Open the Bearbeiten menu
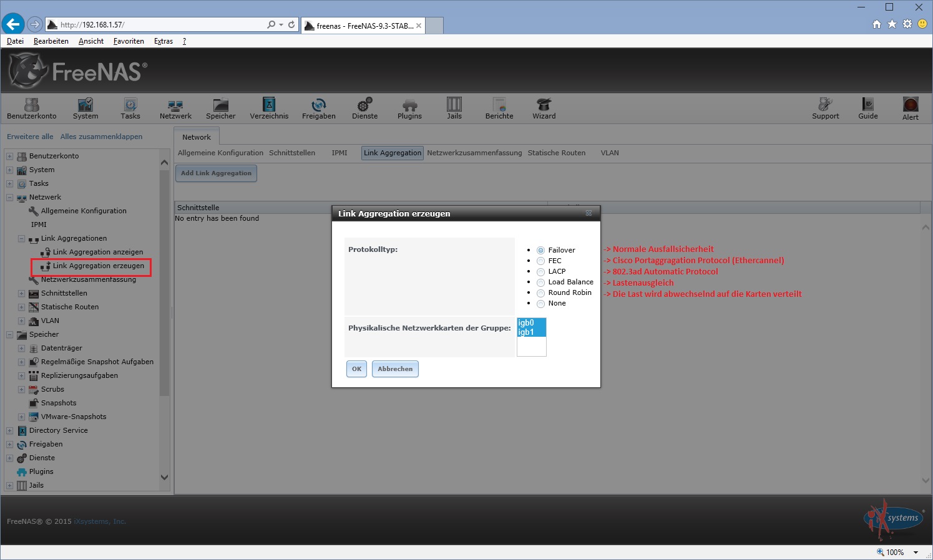The width and height of the screenshot is (933, 560). (x=51, y=41)
